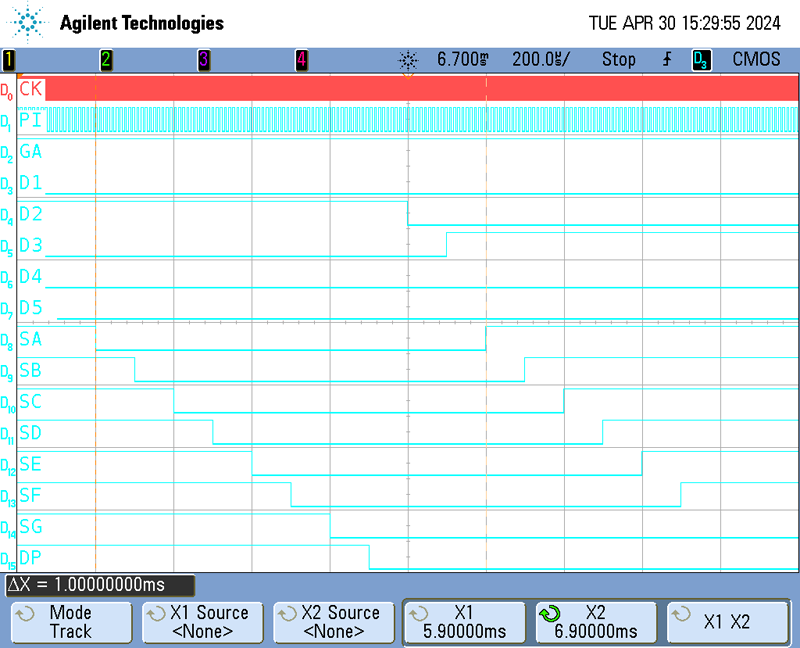Click the rising edge trigger slope icon
Image resolution: width=800 pixels, height=648 pixels.
point(667,60)
